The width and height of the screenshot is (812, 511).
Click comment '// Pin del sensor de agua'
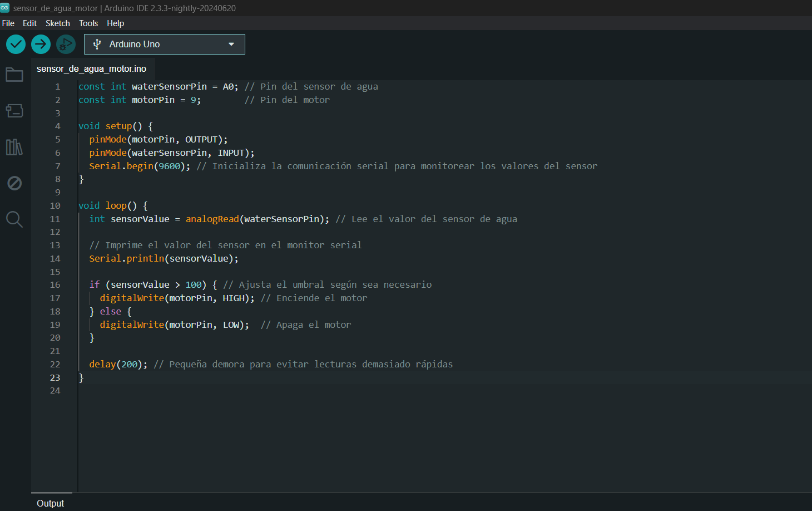[311, 87]
